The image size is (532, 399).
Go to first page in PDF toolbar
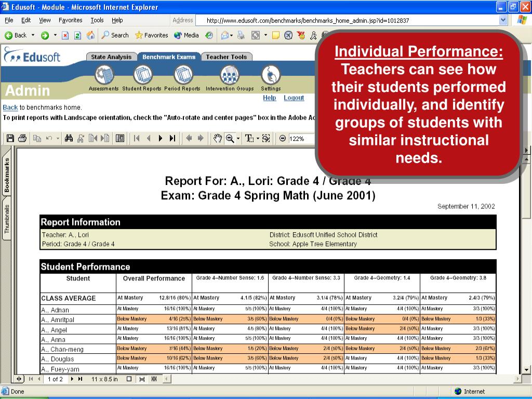click(x=137, y=138)
